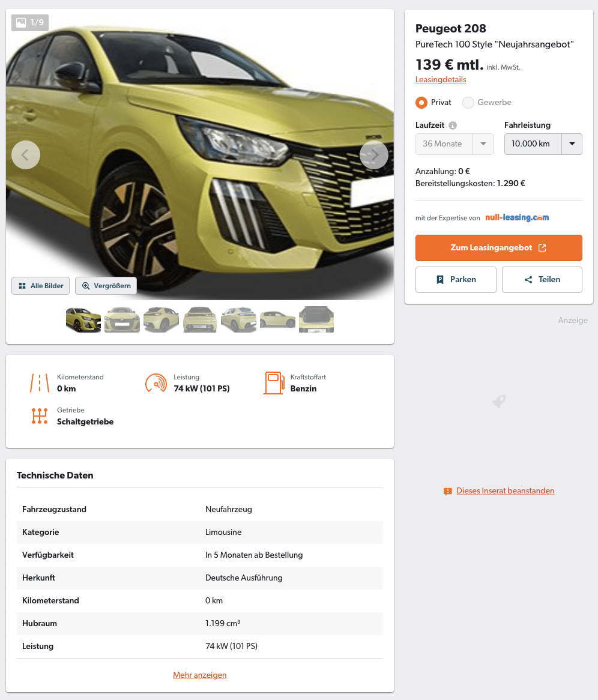Click the Getriebe gearshift icon
Viewport: 598px width, 700px height.
(x=40, y=416)
